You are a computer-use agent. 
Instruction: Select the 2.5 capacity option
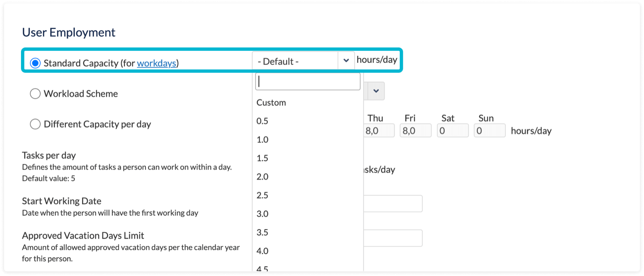pos(263,196)
